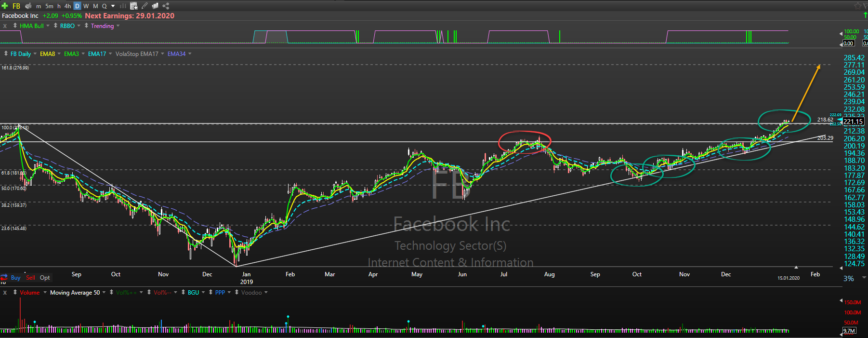Screen dimensions: 868x338
Task: Click the green plus add-symbol icon
Action: click(x=5, y=6)
